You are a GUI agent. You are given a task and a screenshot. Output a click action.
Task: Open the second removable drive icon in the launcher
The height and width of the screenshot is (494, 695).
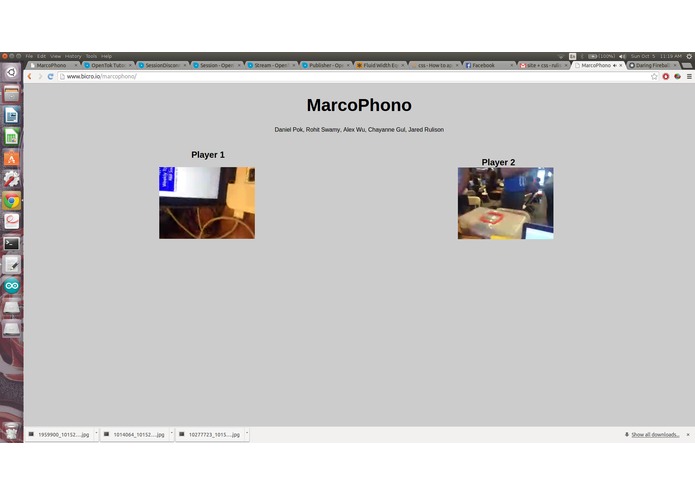(12, 328)
